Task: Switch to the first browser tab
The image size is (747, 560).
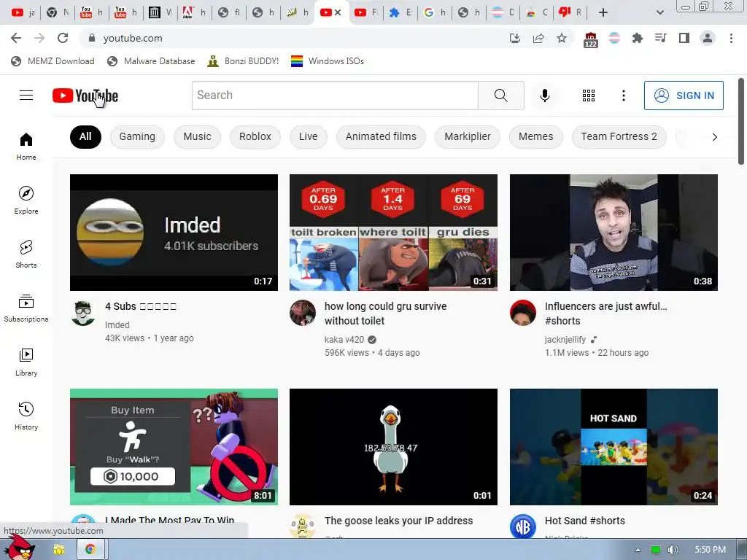Action: click(23, 12)
